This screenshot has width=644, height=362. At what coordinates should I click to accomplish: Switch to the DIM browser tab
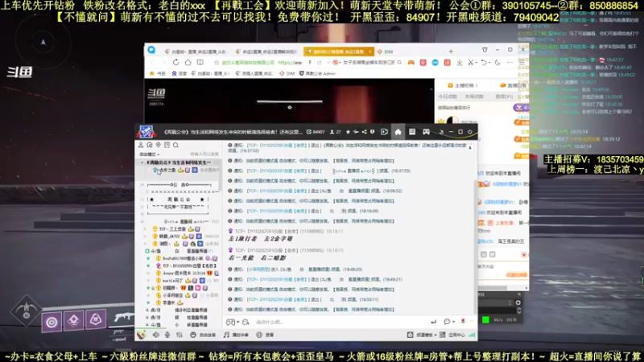tap(386, 51)
